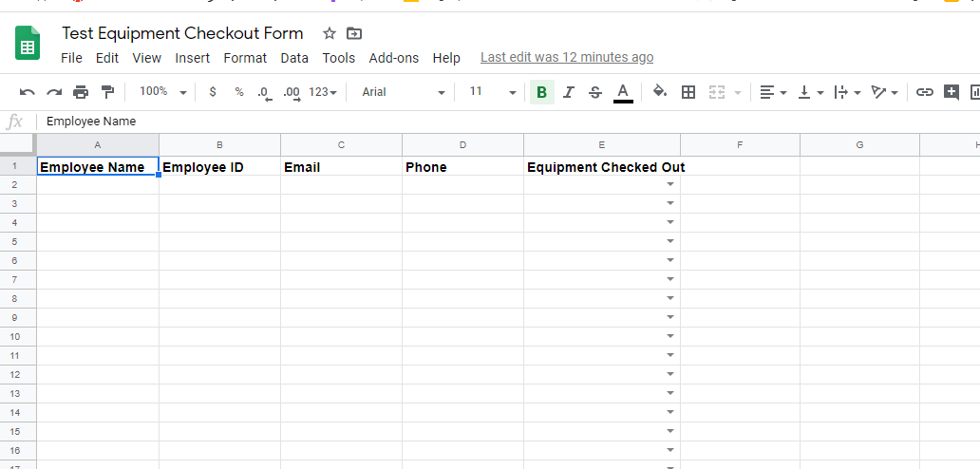Open the Insert menu
The width and height of the screenshot is (980, 469).
[x=193, y=58]
